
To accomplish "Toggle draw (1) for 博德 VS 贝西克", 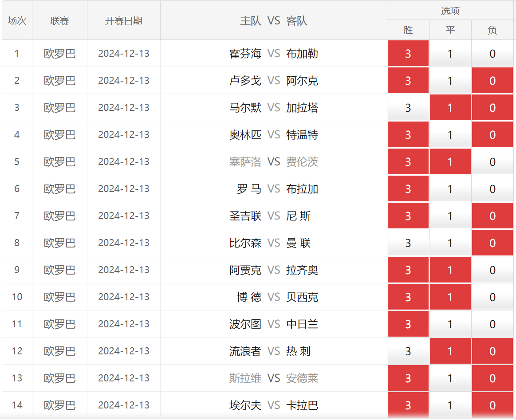I will 450,297.
